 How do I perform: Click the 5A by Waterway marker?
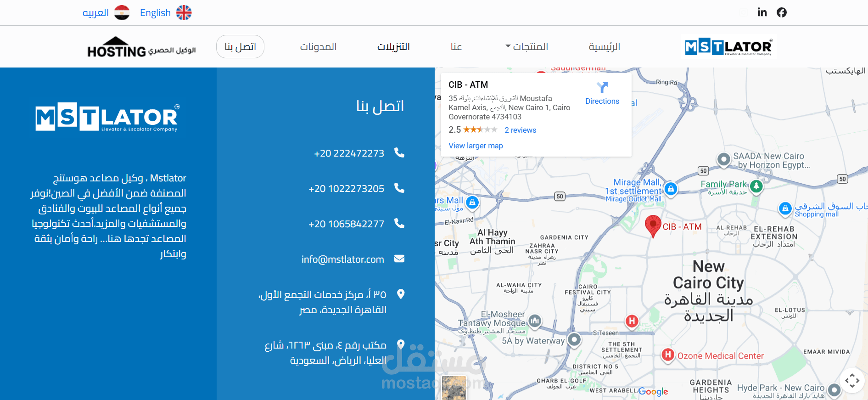[x=574, y=340]
